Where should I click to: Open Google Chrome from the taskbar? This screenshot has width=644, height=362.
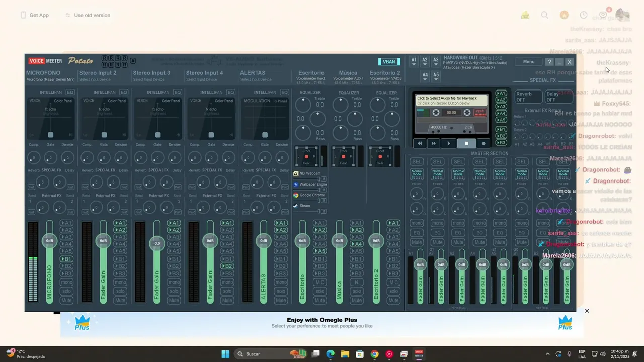[374, 354]
